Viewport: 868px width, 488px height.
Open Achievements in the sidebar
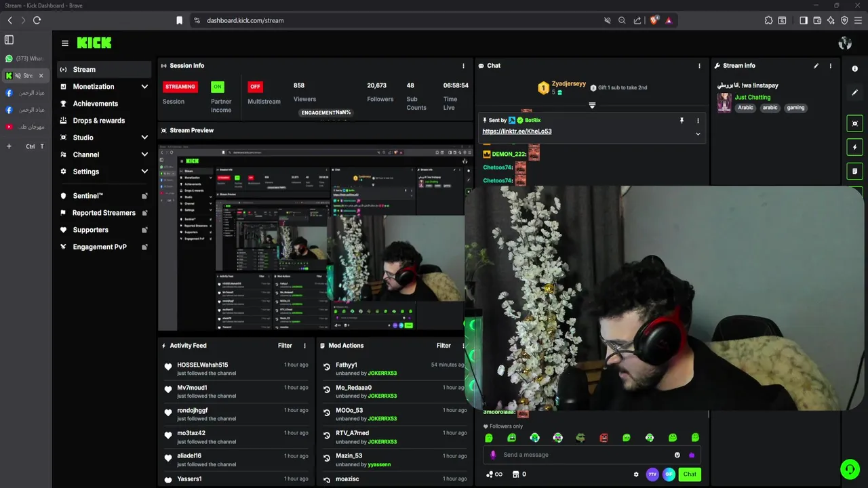[104, 104]
